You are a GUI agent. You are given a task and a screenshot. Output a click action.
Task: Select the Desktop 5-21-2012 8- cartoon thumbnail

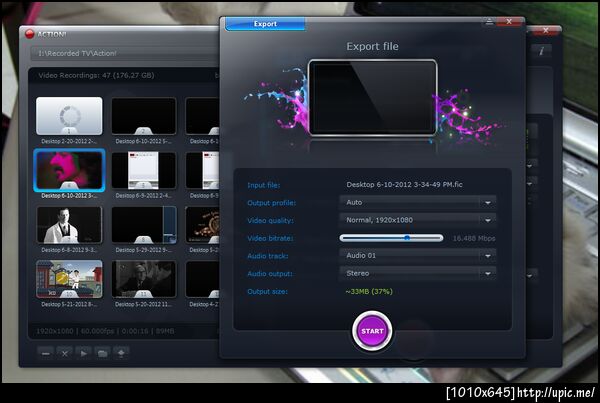pos(69,279)
